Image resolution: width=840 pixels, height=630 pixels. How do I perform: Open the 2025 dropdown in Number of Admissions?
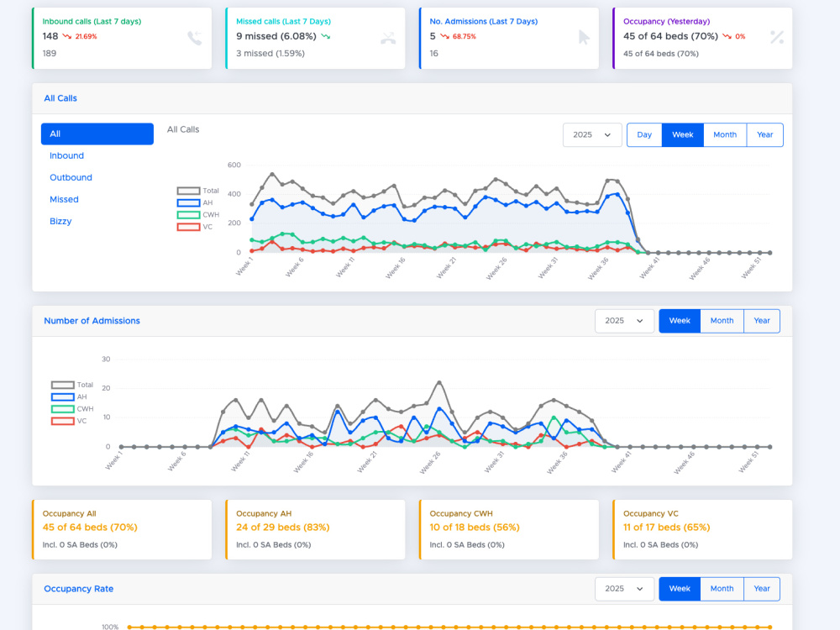pyautogui.click(x=624, y=321)
